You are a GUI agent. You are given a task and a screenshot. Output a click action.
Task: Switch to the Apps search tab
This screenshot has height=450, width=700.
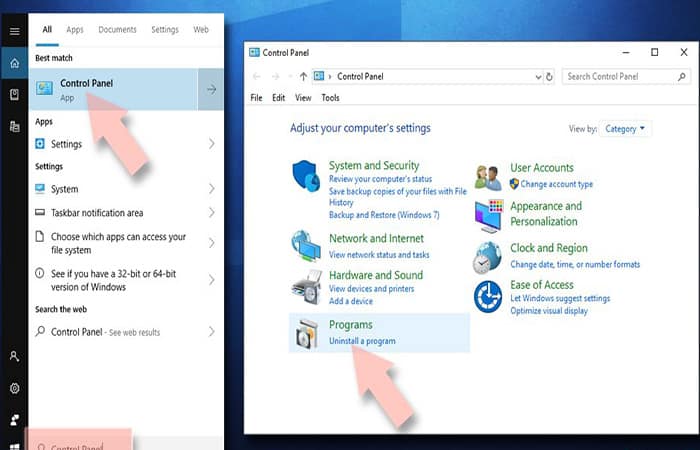tap(75, 29)
